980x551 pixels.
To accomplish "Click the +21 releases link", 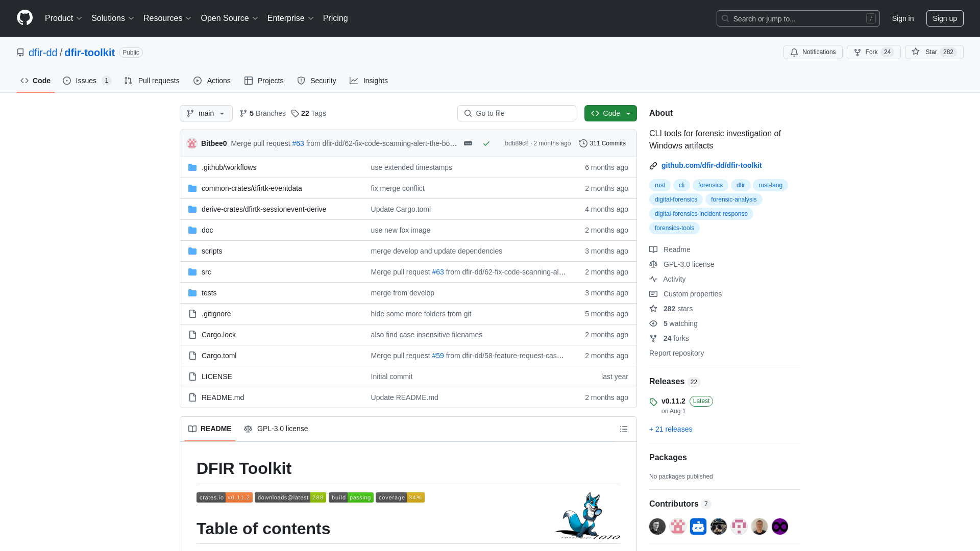I will tap(670, 429).
